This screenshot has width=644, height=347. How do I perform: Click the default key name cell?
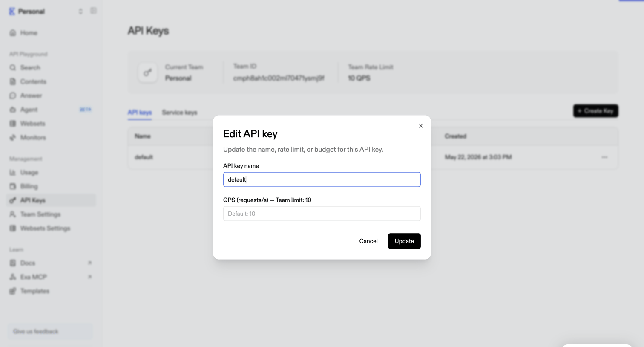[144, 157]
